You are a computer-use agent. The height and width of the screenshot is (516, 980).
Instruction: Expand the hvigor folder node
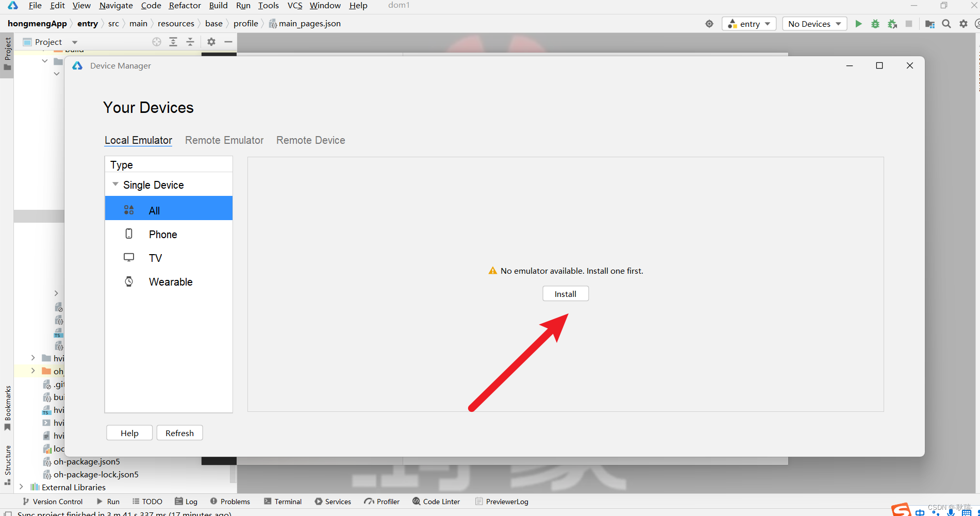tap(33, 358)
